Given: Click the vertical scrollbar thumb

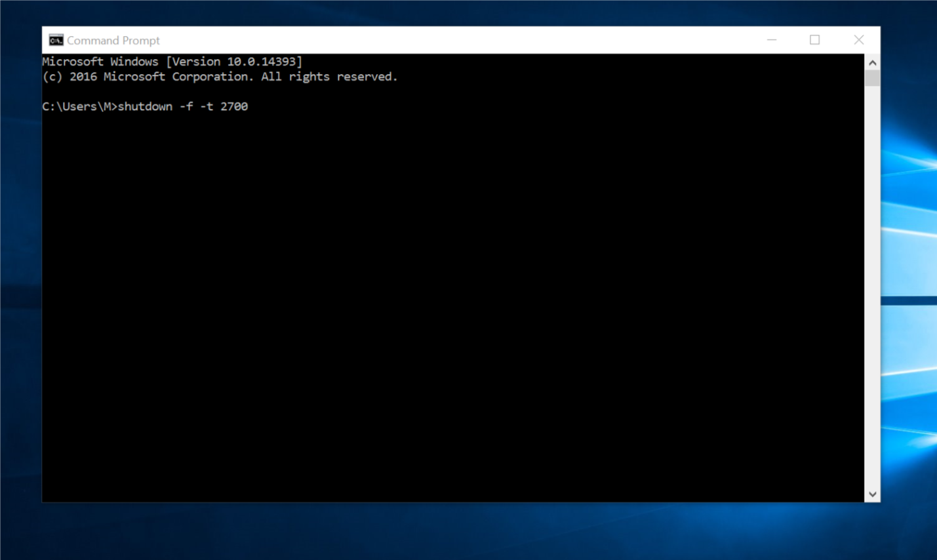Looking at the screenshot, I should (x=872, y=78).
